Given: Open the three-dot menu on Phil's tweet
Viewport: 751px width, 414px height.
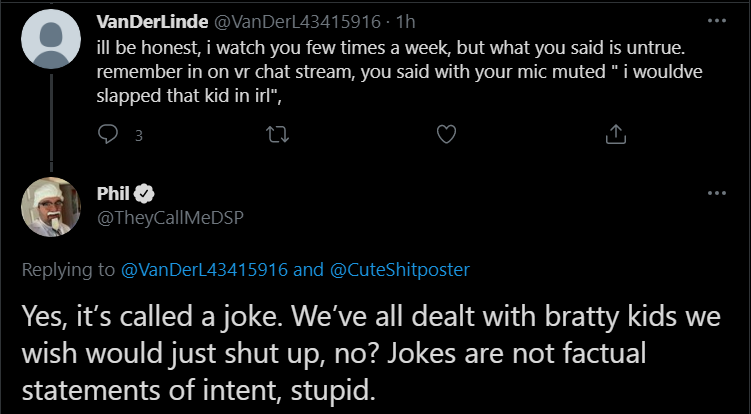Looking at the screenshot, I should click(717, 193).
